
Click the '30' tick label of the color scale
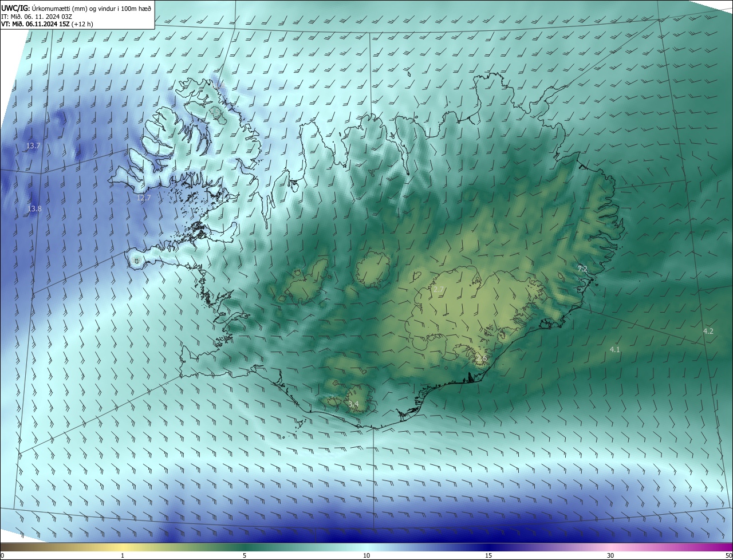pos(610,555)
